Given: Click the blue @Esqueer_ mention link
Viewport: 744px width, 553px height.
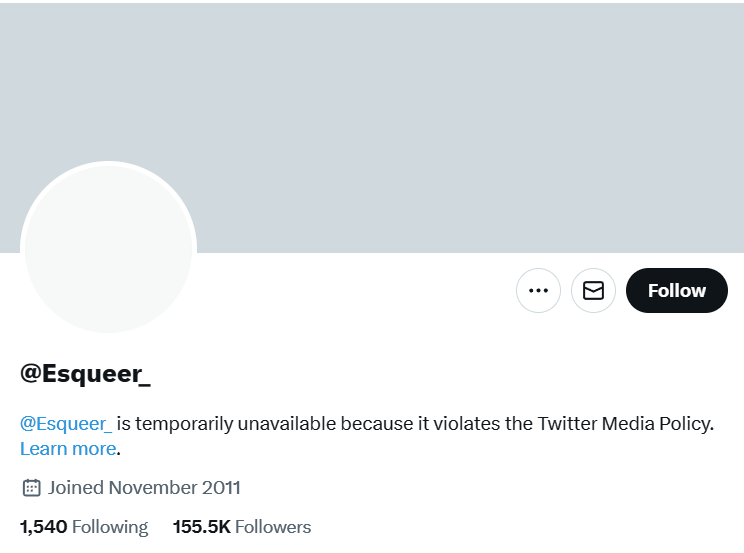Looking at the screenshot, I should pyautogui.click(x=66, y=424).
